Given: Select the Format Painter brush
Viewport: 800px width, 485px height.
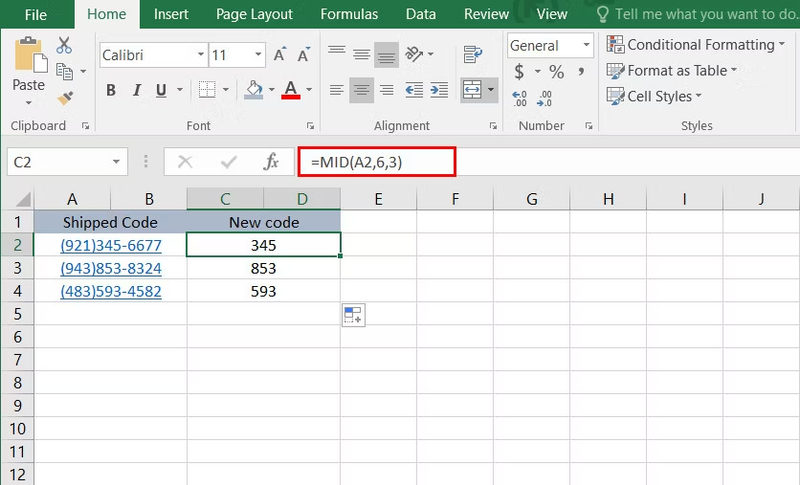Looking at the screenshot, I should tap(65, 97).
